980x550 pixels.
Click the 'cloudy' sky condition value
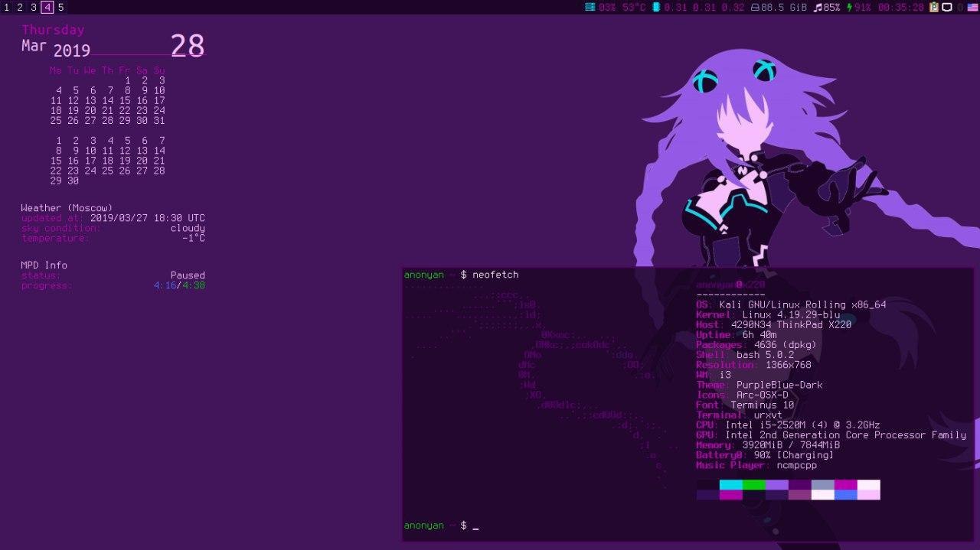coord(188,228)
